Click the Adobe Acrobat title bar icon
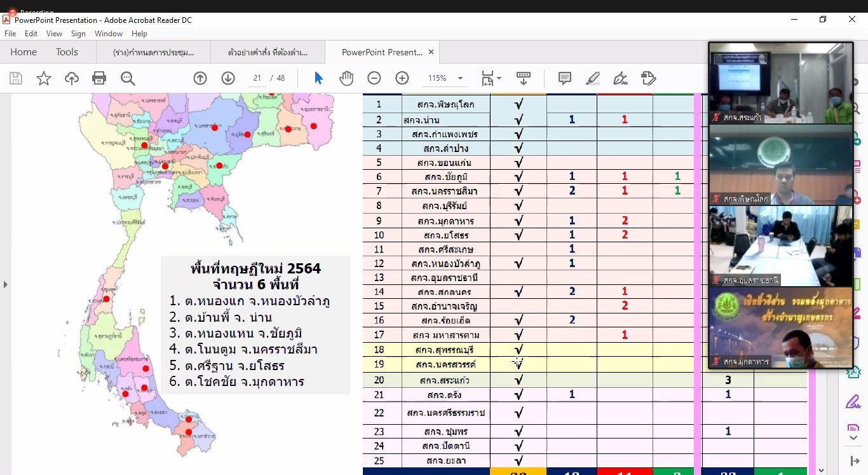Image resolution: width=868 pixels, height=475 pixels. 6,20
